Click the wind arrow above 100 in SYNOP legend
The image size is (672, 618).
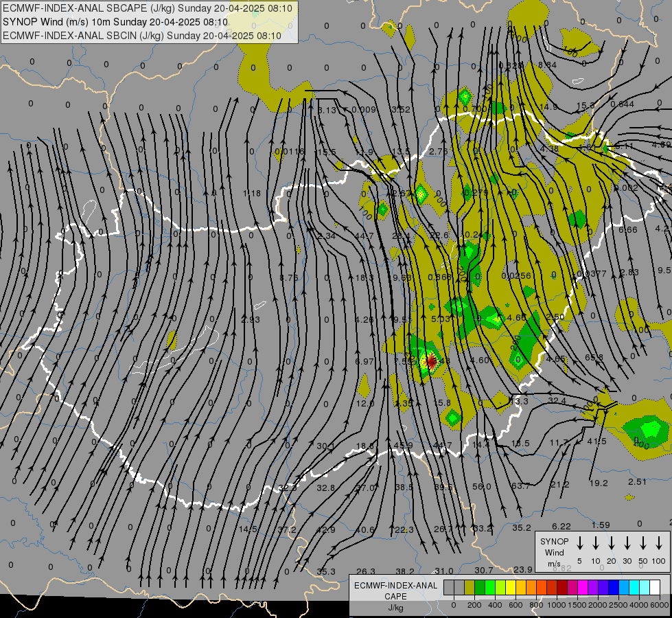[659, 542]
